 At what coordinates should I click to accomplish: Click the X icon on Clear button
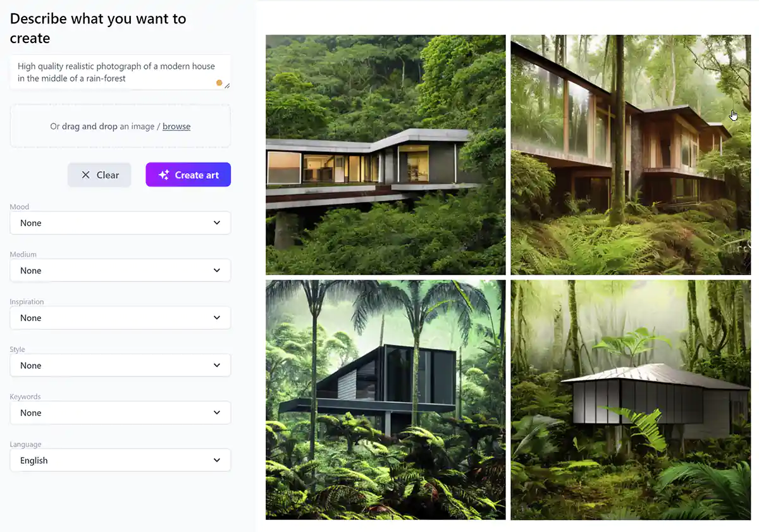[x=86, y=175]
